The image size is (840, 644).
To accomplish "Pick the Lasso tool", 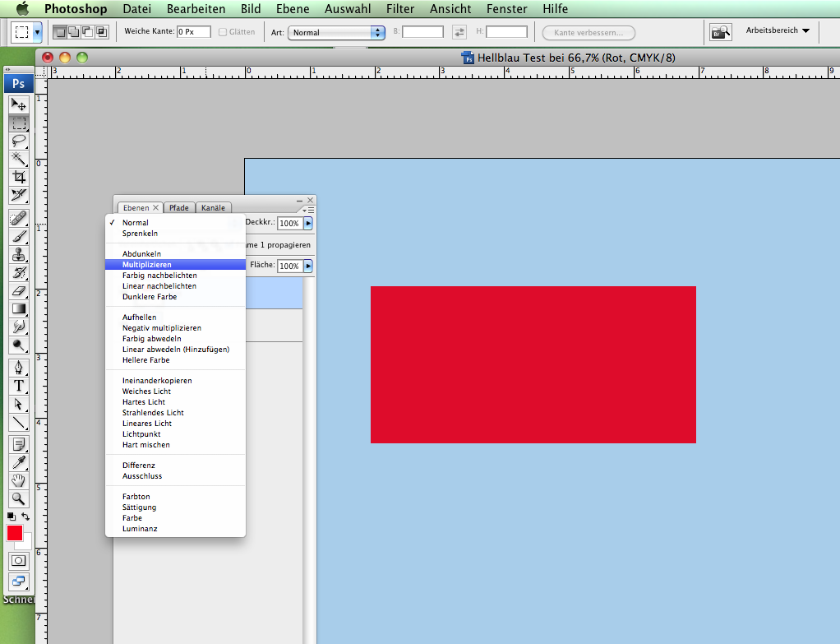I will click(18, 141).
